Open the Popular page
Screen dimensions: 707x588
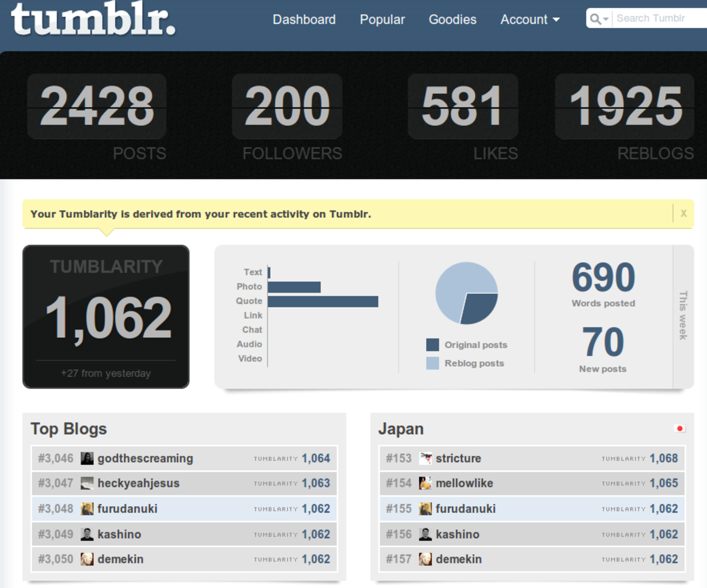[382, 20]
